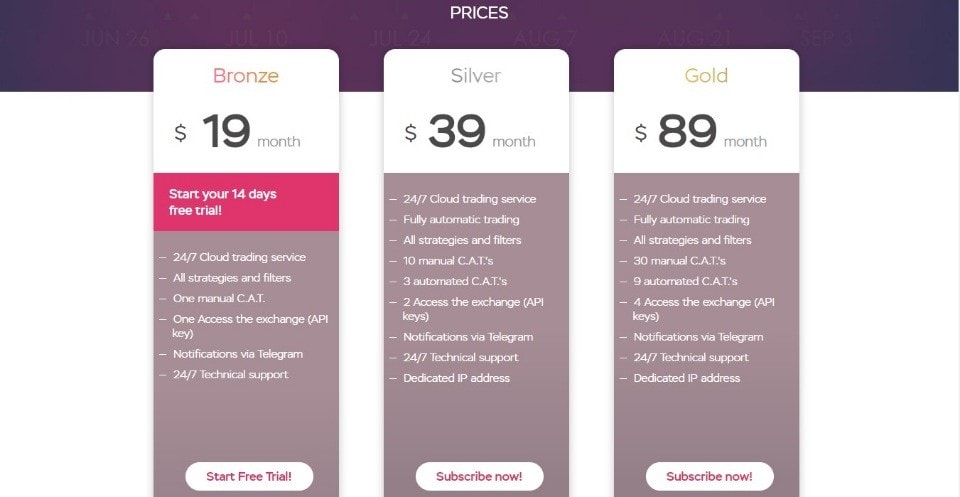Image resolution: width=960 pixels, height=497 pixels.
Task: Click Subscribe now! under Gold plan
Action: pyautogui.click(x=709, y=476)
